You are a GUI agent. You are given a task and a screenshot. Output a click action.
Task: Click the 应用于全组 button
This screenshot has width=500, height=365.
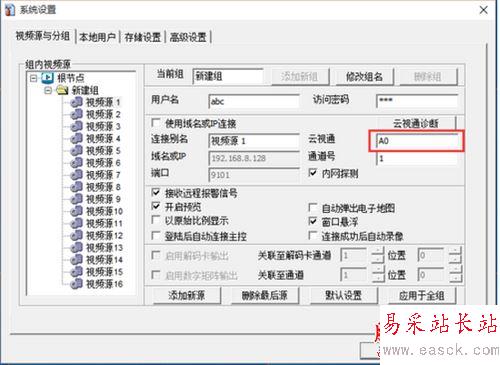tap(422, 296)
